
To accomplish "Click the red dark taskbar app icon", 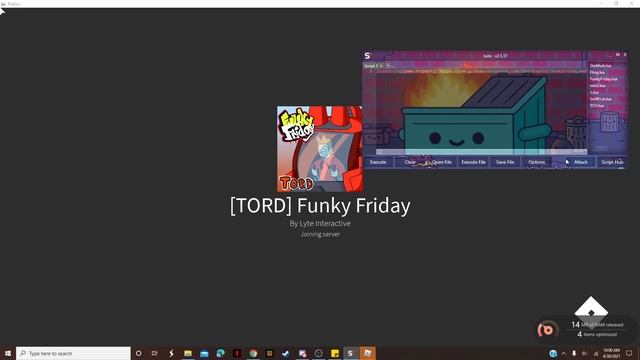I will click(x=237, y=353).
